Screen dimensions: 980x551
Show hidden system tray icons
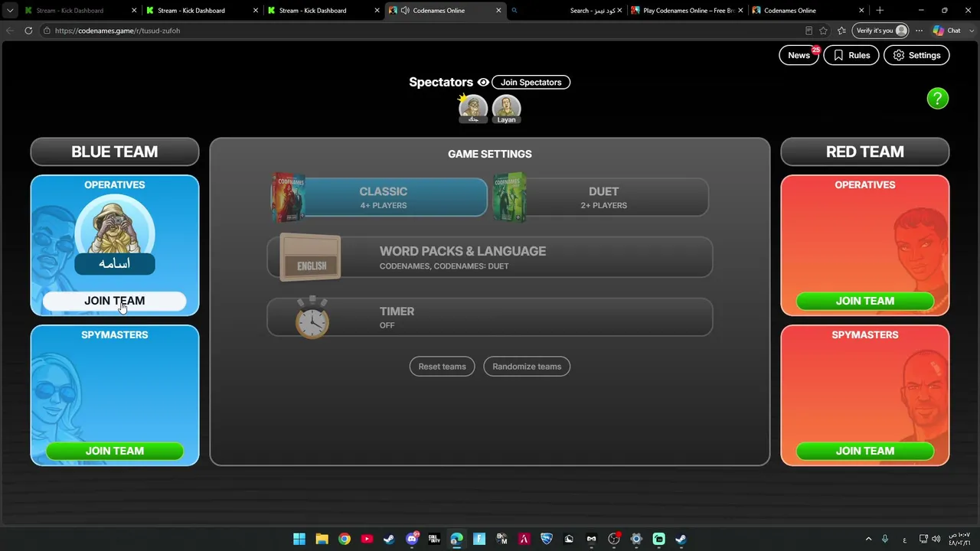(x=868, y=539)
